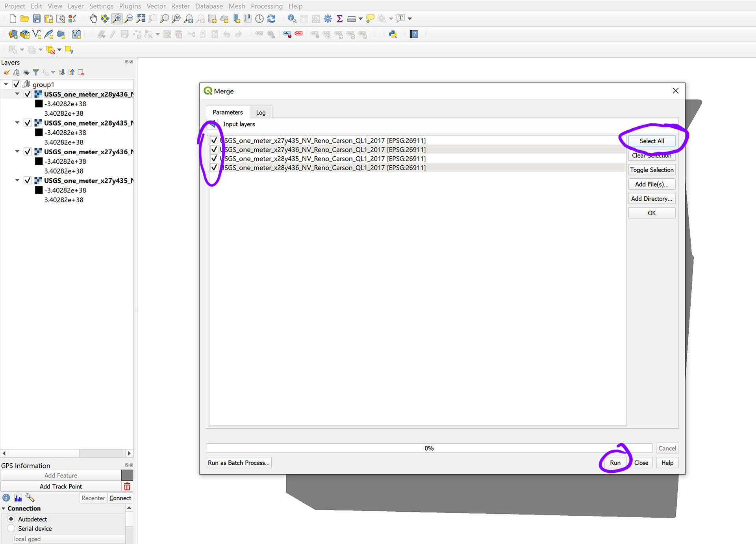756x544 pixels.
Task: Collapse the Connection section in GPS panel
Action: click(4, 509)
